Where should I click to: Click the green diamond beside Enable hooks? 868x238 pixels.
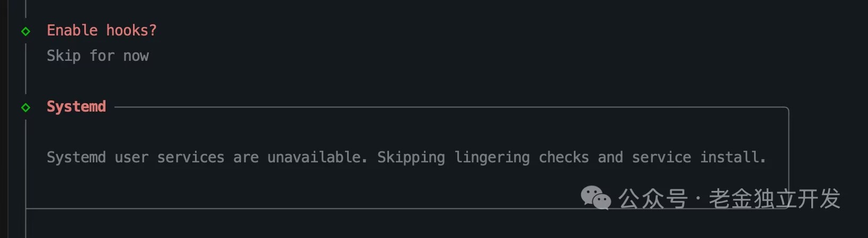coord(25,31)
